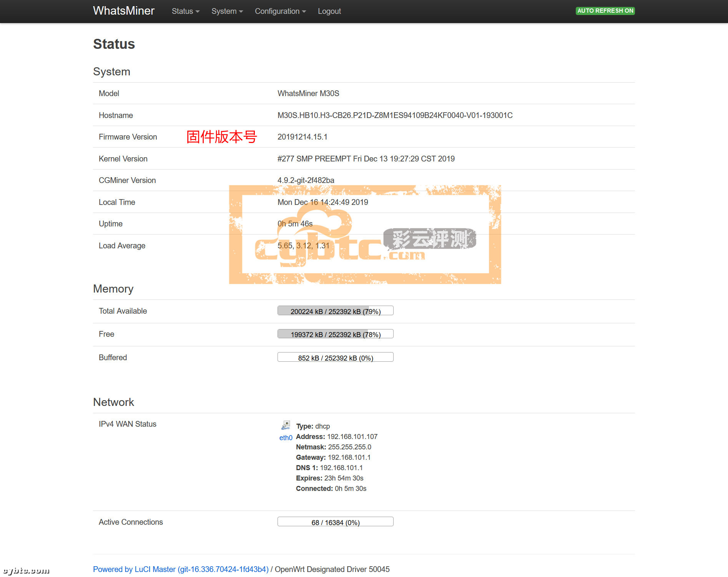Expand the Configuration dropdown menu
The image size is (728, 577).
tap(281, 11)
